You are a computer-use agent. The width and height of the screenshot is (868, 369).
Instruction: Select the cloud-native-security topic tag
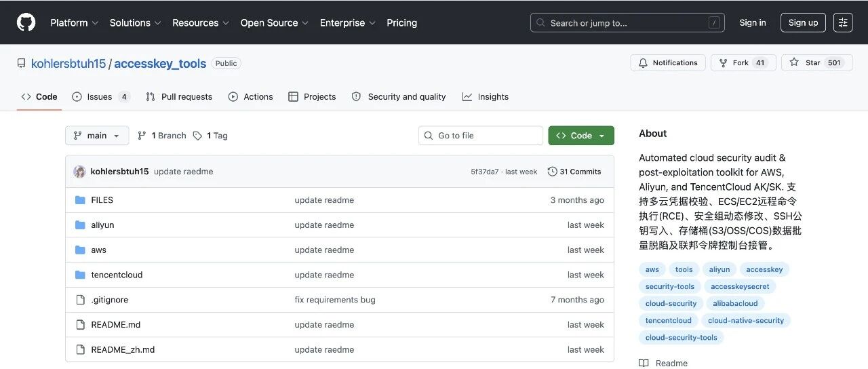click(x=746, y=320)
